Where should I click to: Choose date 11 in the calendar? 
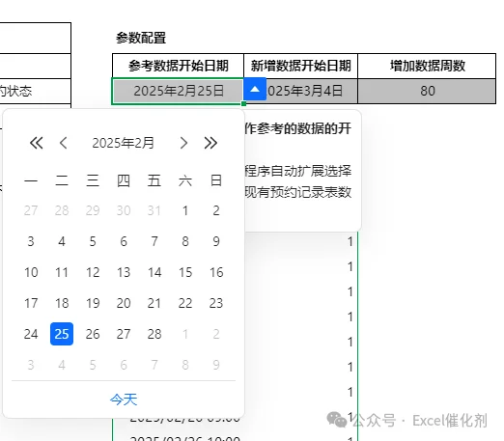tap(62, 272)
